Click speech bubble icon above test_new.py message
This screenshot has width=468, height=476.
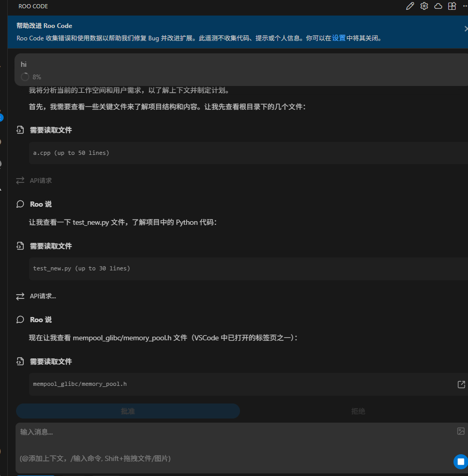click(20, 204)
